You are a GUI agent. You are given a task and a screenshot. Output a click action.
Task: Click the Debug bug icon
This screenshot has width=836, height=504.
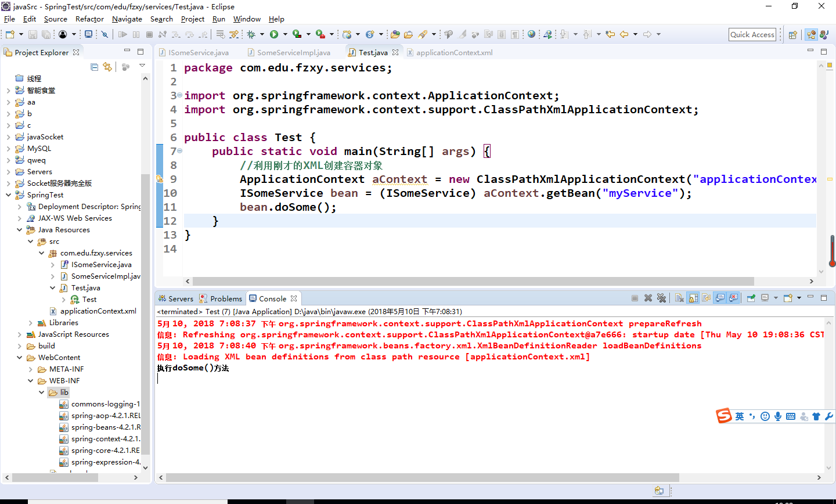click(251, 34)
